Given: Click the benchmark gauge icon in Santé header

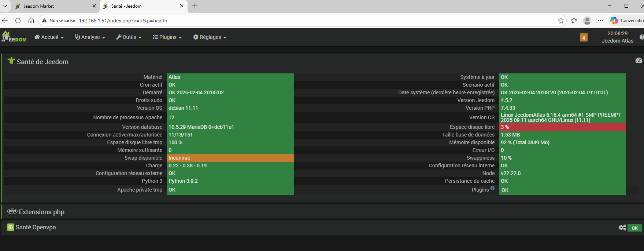Looking at the screenshot, I should (639, 60).
